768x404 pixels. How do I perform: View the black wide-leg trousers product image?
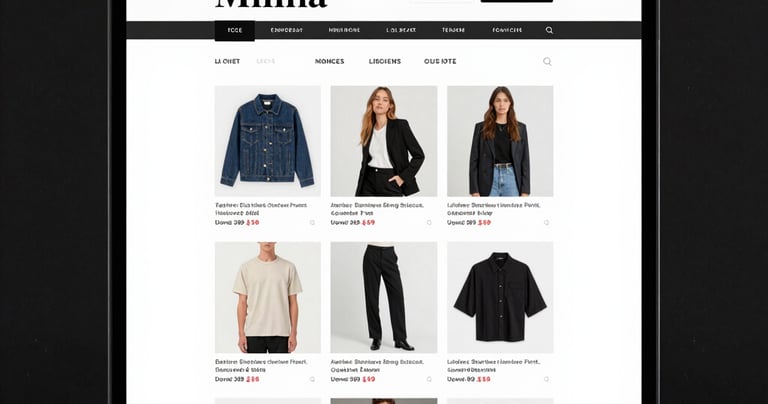tap(384, 297)
